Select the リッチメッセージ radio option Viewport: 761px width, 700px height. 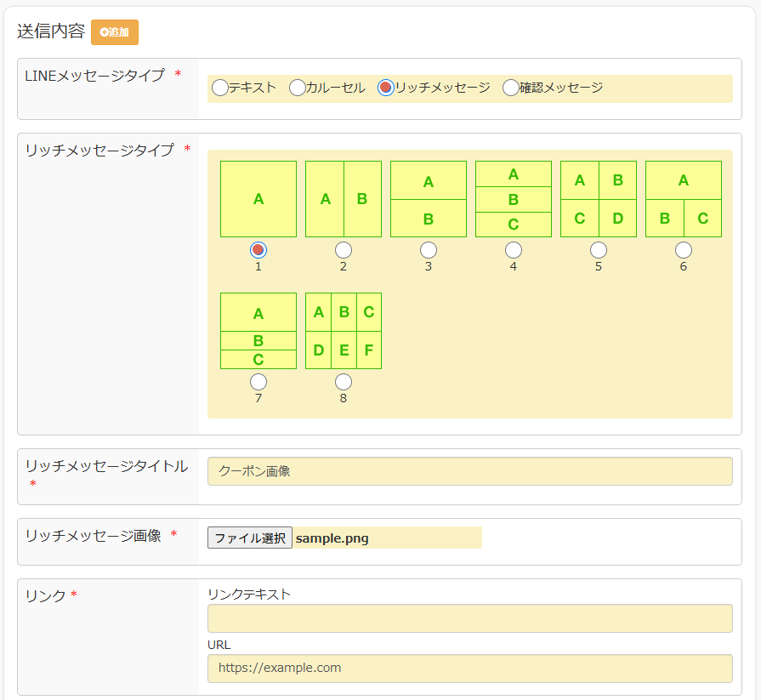pos(385,88)
